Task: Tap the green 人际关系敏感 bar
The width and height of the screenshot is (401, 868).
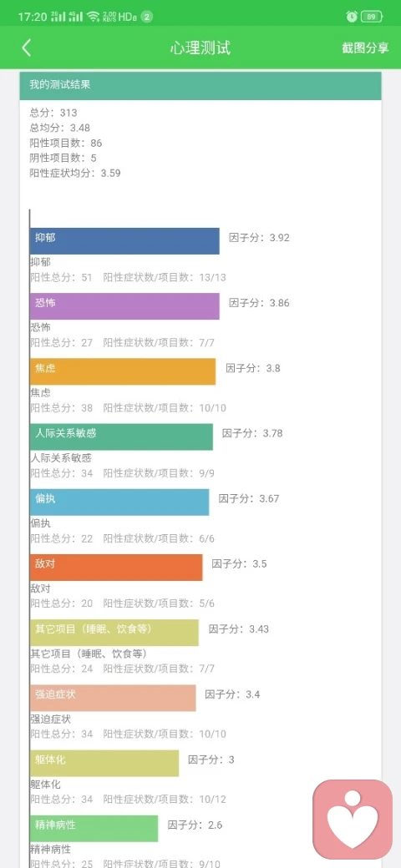Action: pyautogui.click(x=121, y=437)
